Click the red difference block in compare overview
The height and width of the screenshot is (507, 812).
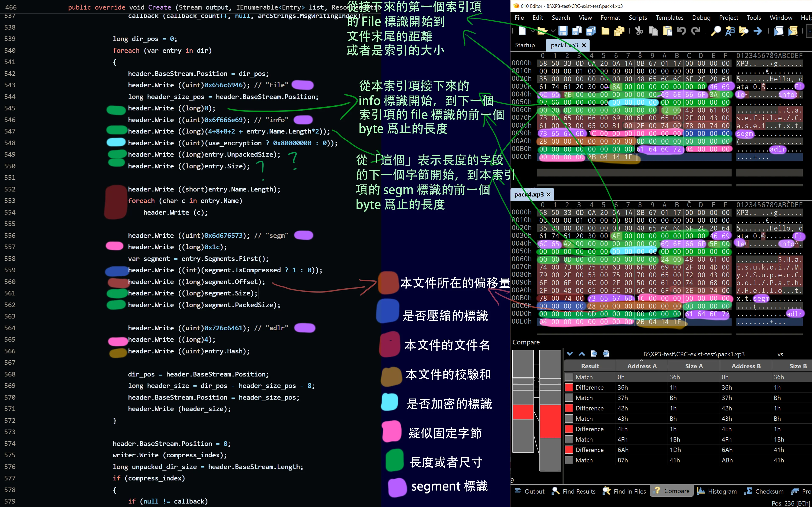(523, 412)
